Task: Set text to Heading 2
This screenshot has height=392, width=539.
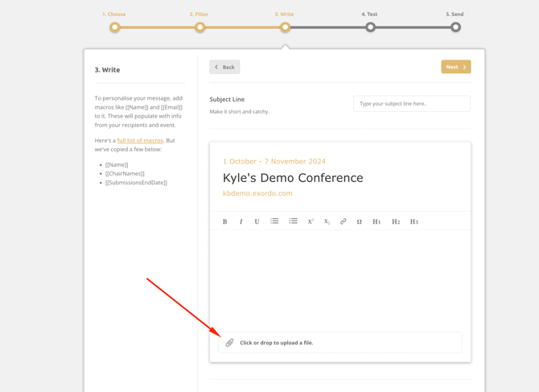Action: (x=396, y=221)
